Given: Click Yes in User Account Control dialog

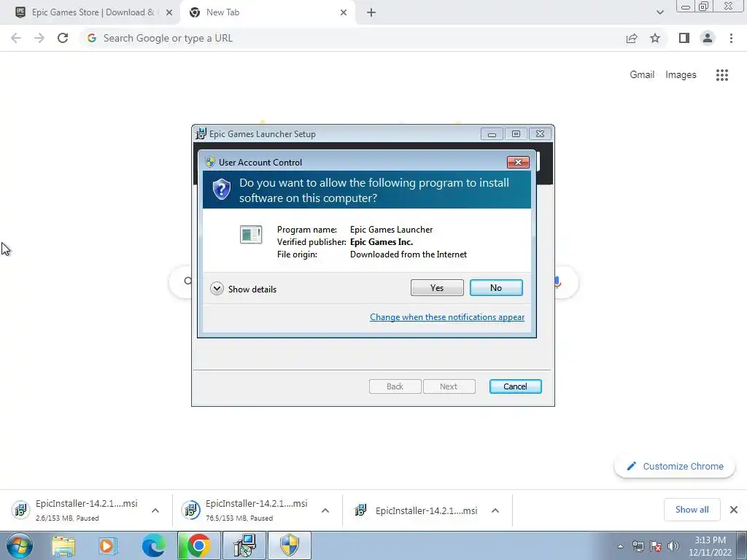Looking at the screenshot, I should [x=437, y=287].
